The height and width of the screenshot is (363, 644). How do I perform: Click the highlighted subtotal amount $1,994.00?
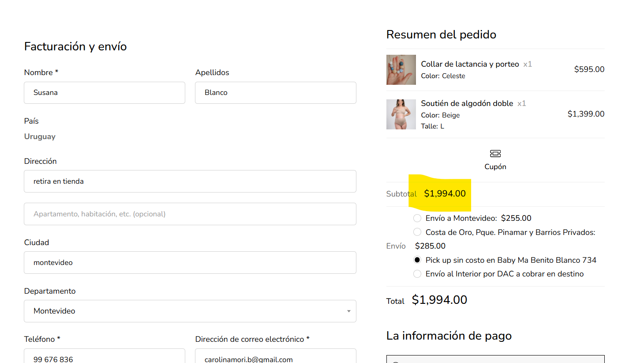point(445,193)
